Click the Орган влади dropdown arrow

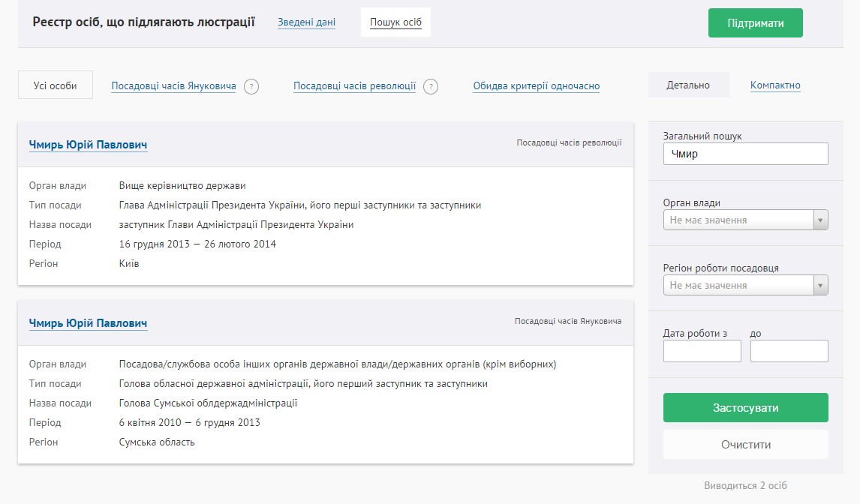click(820, 220)
